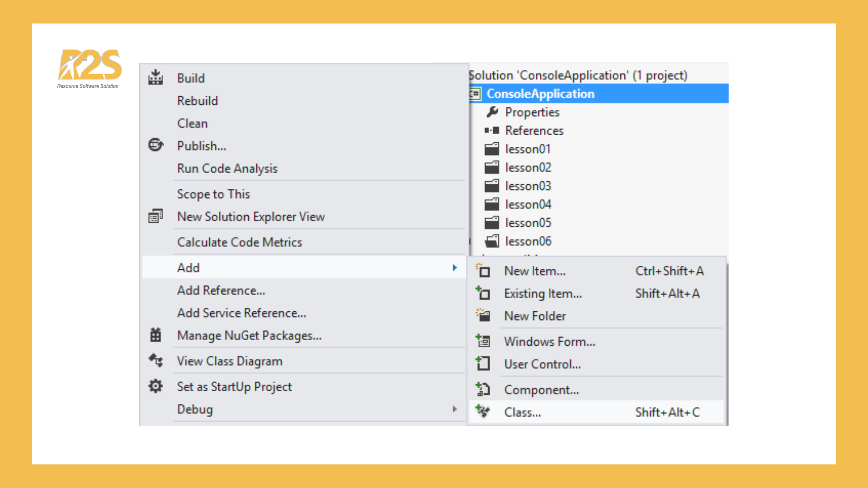This screenshot has height=488, width=868.
Task: Click the Class icon in Add submenu
Action: point(483,412)
